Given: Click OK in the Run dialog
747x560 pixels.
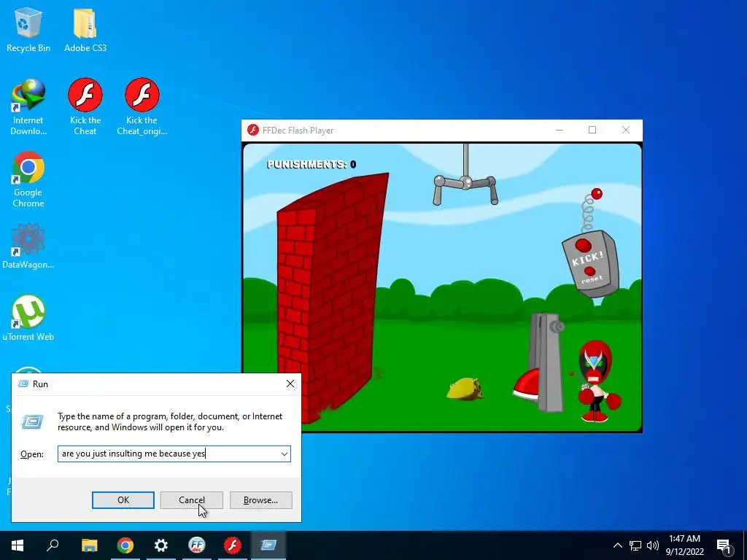Looking at the screenshot, I should (x=123, y=500).
